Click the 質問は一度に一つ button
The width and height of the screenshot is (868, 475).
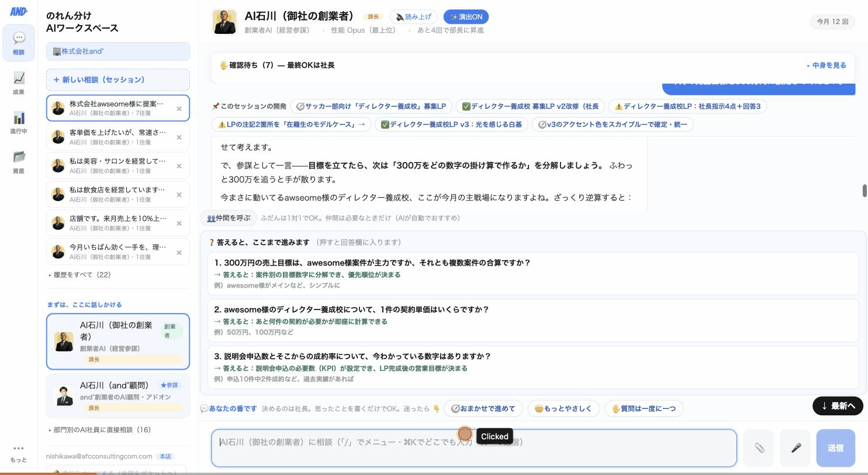click(644, 408)
